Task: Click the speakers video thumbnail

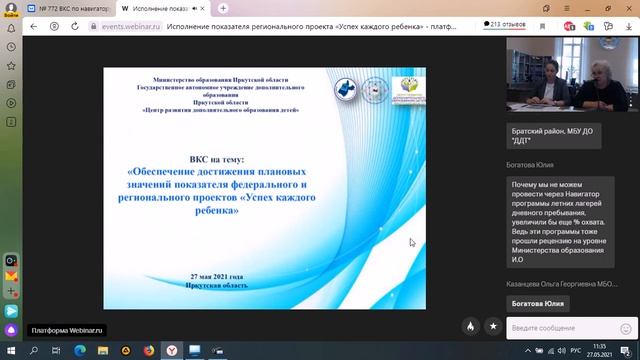Action: [572, 74]
